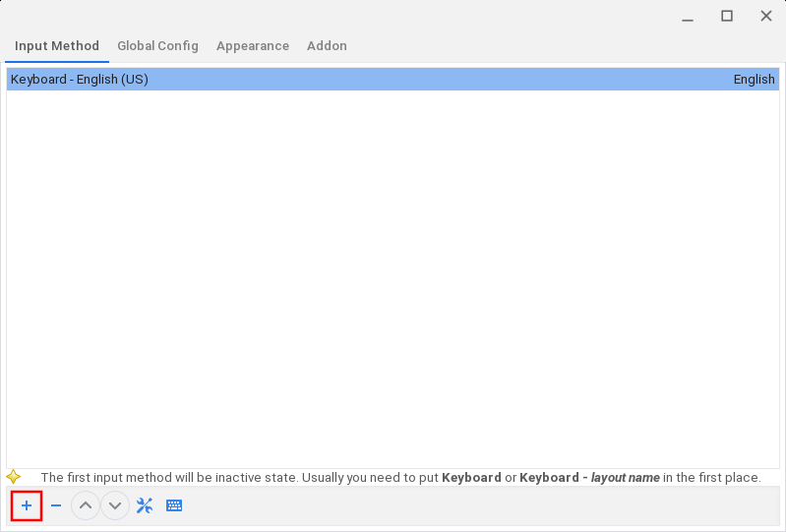This screenshot has height=532, width=786.
Task: Open configuration with wrench and screwdriver icon
Action: pyautogui.click(x=145, y=505)
